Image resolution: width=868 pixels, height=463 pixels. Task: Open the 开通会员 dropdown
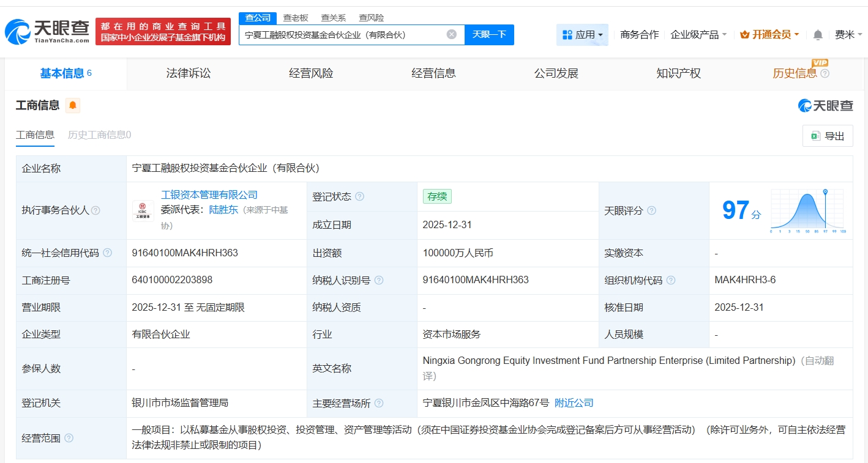769,35
